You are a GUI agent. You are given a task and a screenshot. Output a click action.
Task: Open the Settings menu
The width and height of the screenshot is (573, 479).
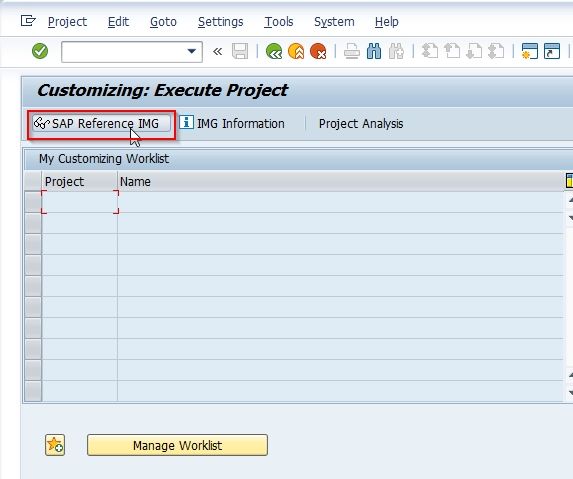tap(220, 22)
